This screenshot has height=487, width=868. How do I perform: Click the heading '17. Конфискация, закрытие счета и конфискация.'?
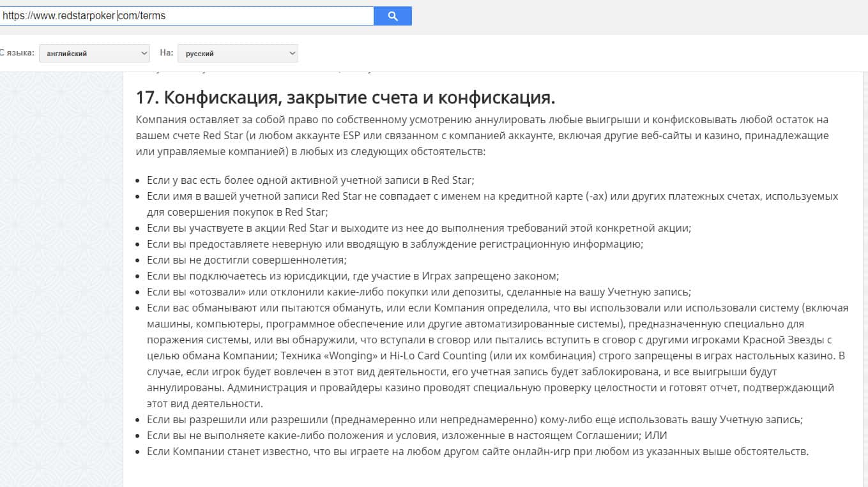(x=346, y=98)
